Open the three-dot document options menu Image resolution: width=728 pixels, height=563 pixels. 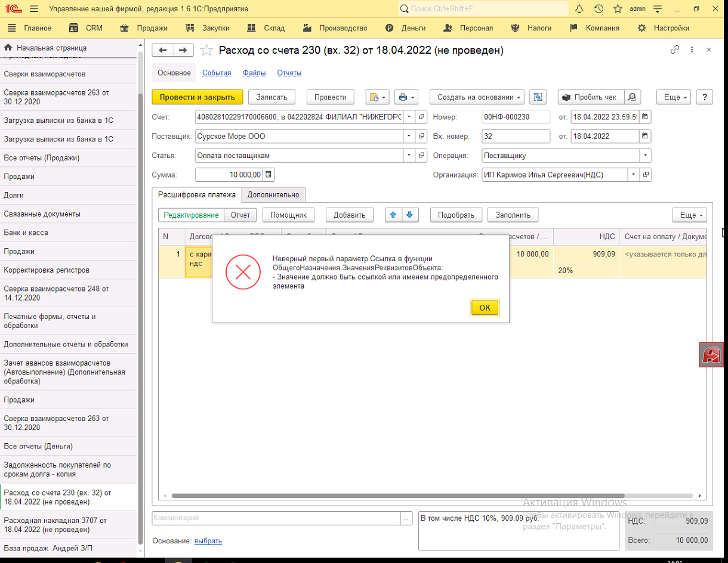click(692, 50)
